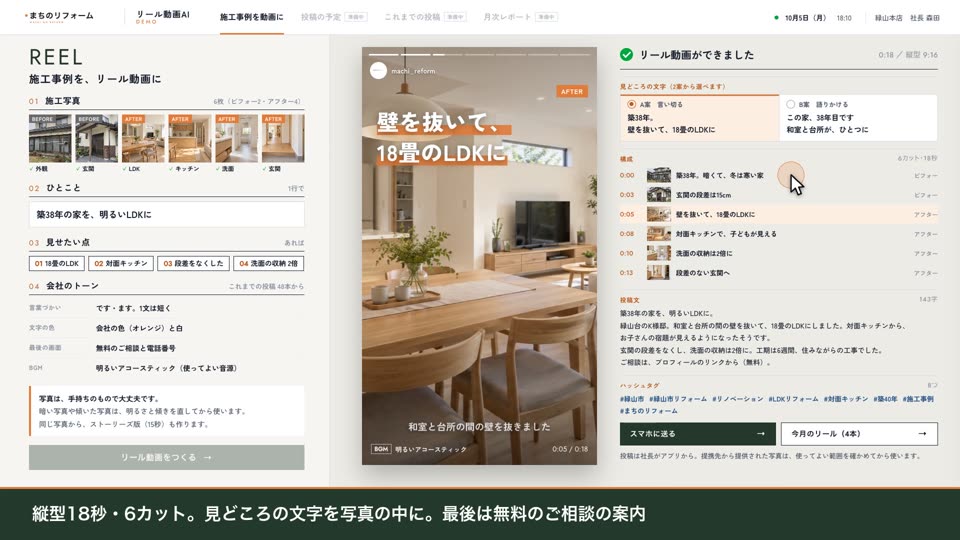Click the LDK after photo thumbnail
Image resolution: width=960 pixels, height=540 pixels.
click(x=143, y=138)
